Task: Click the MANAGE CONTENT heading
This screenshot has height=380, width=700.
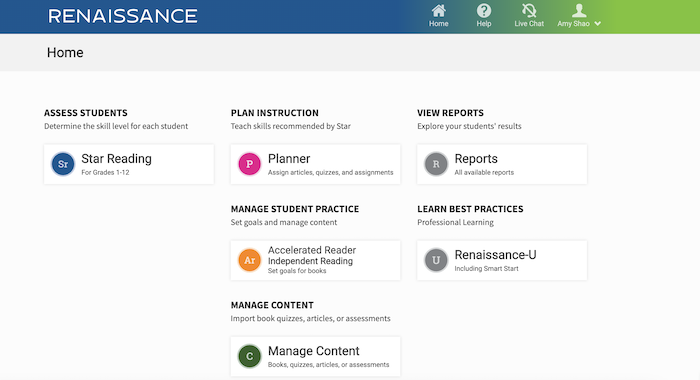Action: point(272,305)
